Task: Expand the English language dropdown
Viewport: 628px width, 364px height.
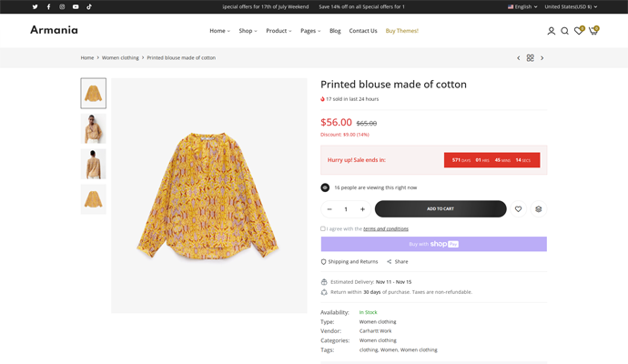Action: [x=522, y=6]
